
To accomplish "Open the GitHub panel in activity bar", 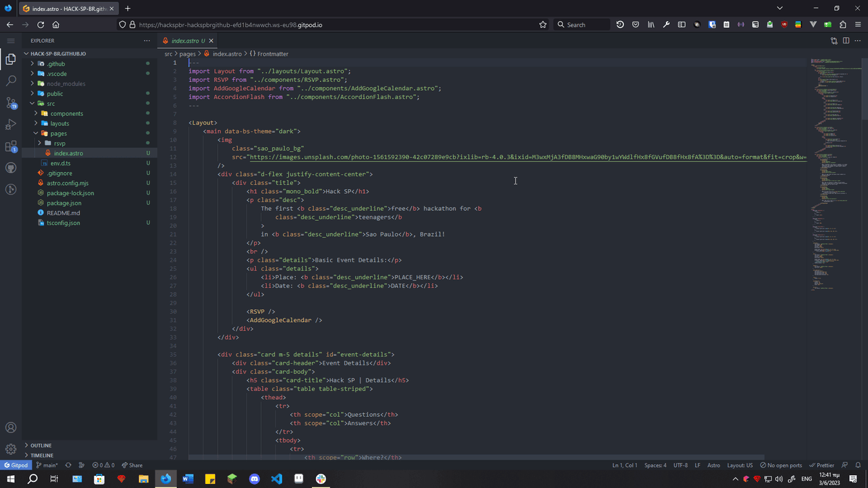I will click(11, 168).
